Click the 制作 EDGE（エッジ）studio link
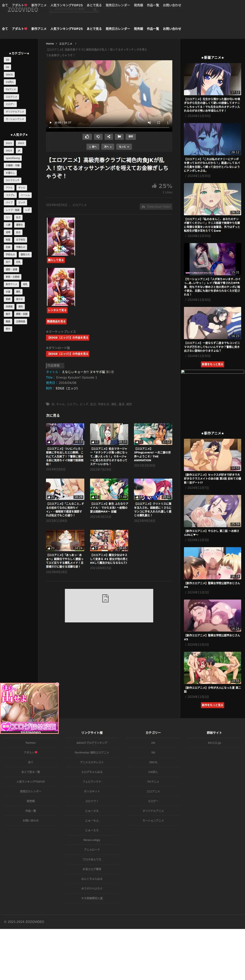 (67, 388)
